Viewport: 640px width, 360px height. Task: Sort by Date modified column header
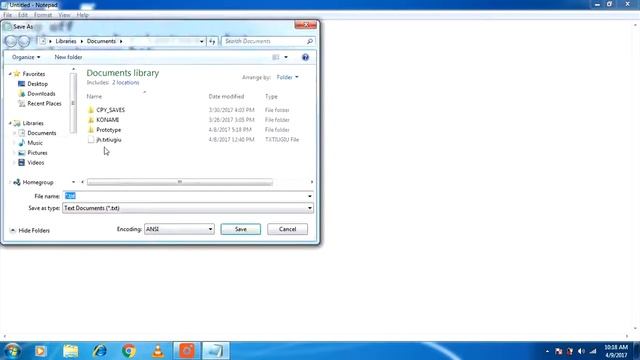(x=226, y=96)
